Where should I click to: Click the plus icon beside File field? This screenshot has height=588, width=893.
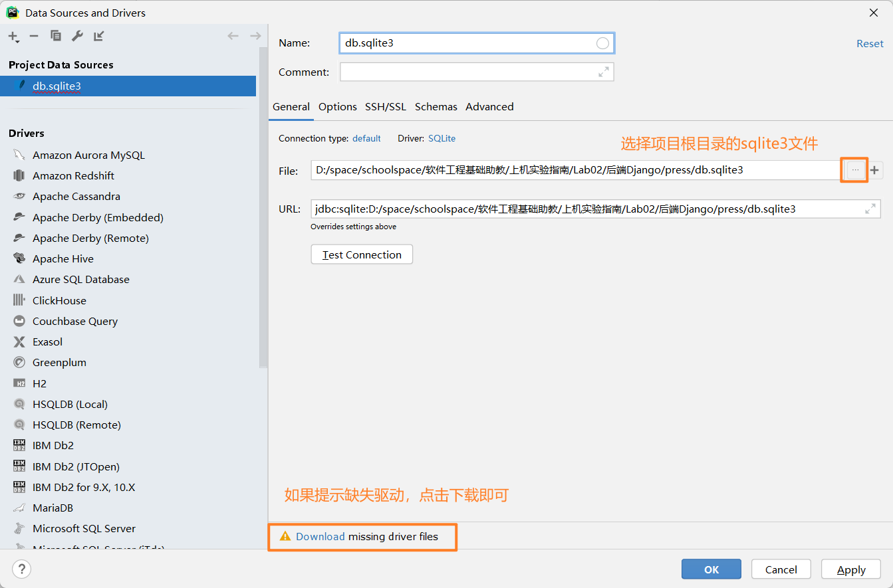pos(874,170)
